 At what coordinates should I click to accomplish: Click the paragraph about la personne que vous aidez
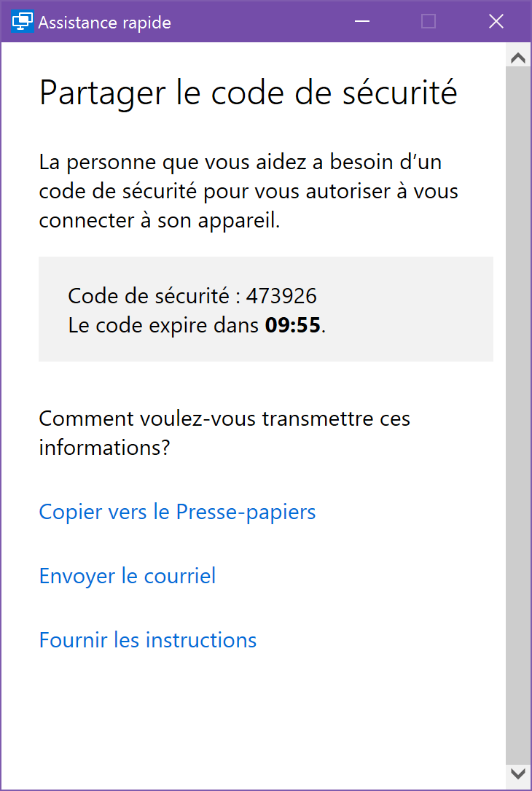point(248,190)
